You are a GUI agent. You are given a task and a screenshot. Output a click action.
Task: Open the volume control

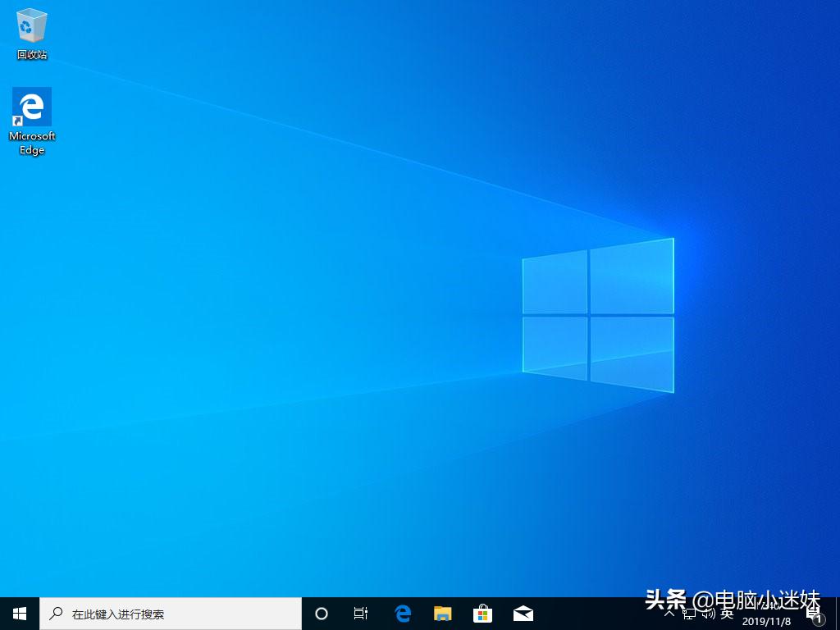pos(706,614)
